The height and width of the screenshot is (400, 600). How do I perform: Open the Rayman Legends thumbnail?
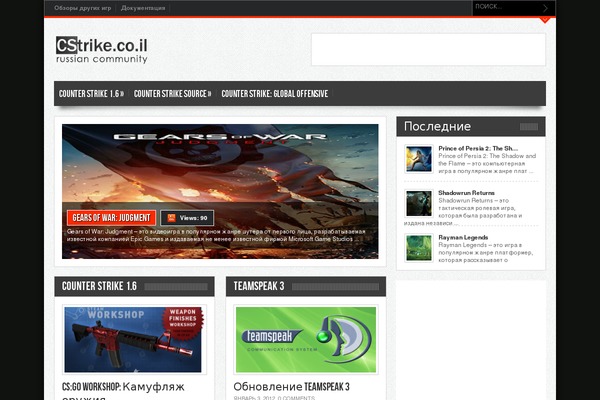[x=419, y=248]
